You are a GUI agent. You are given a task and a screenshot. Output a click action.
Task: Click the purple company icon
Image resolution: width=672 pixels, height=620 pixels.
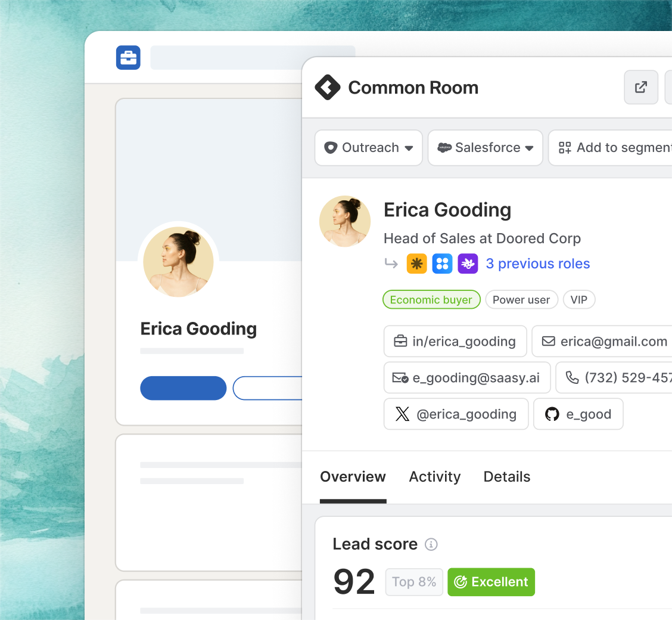(468, 263)
